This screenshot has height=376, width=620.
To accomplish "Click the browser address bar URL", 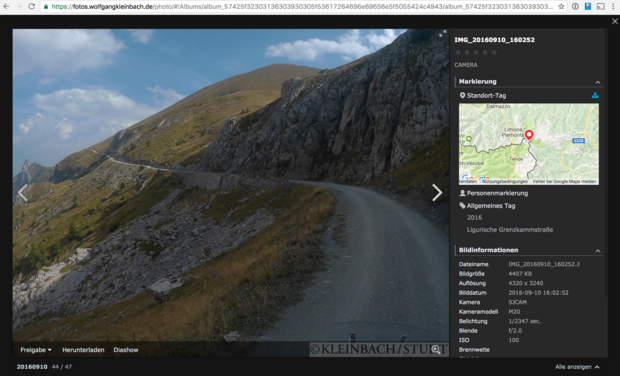I will click(299, 6).
